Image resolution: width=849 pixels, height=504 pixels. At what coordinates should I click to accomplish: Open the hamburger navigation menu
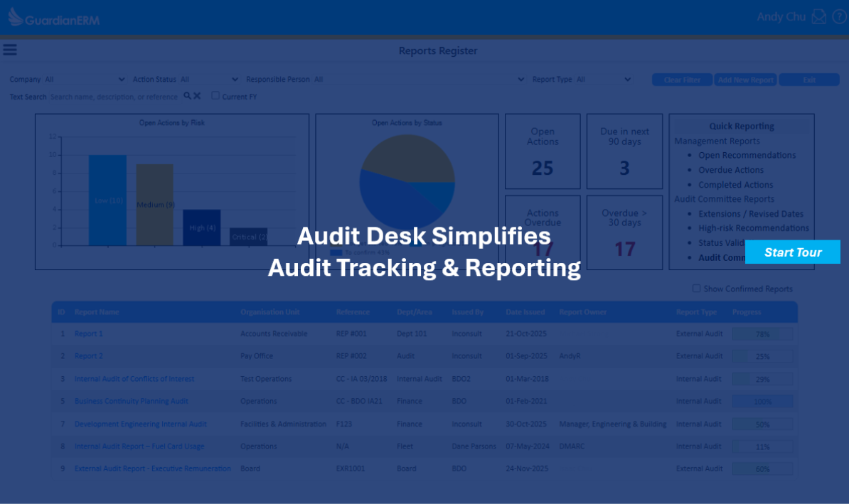(x=10, y=50)
